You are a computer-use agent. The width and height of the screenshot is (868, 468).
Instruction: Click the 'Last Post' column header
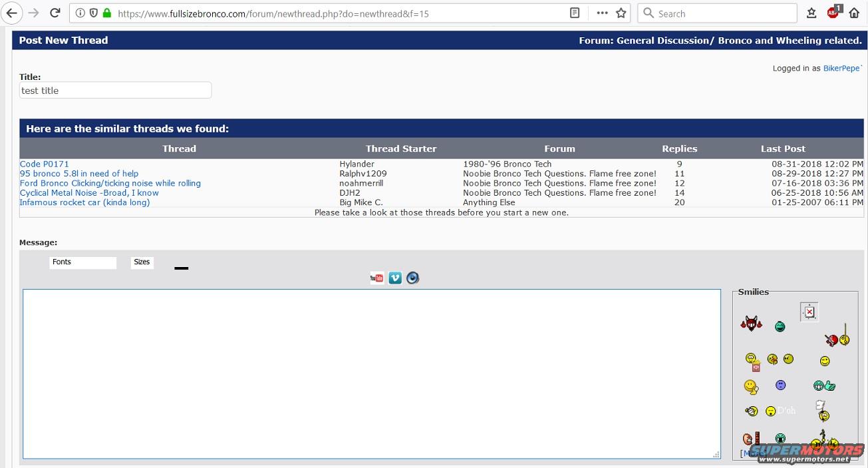coord(783,148)
